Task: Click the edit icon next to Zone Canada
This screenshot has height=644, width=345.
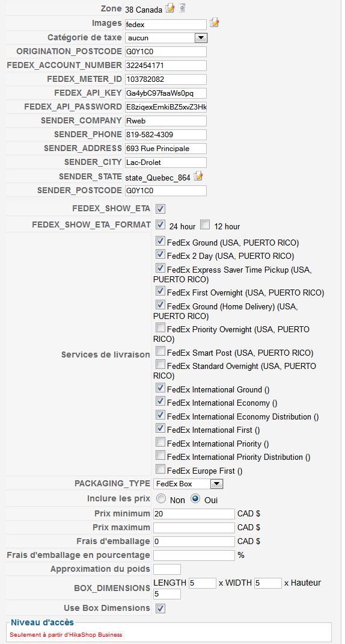Action: tap(170, 8)
